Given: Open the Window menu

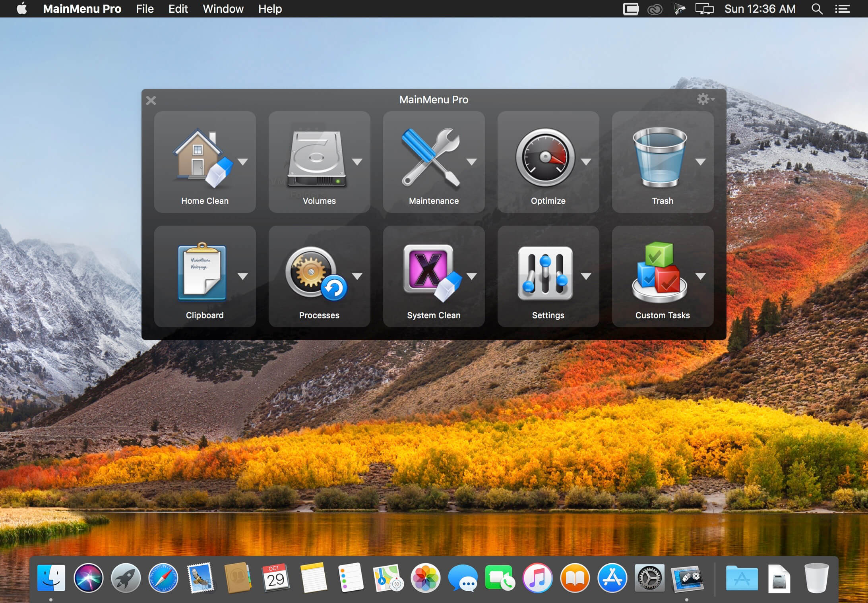Looking at the screenshot, I should click(223, 9).
